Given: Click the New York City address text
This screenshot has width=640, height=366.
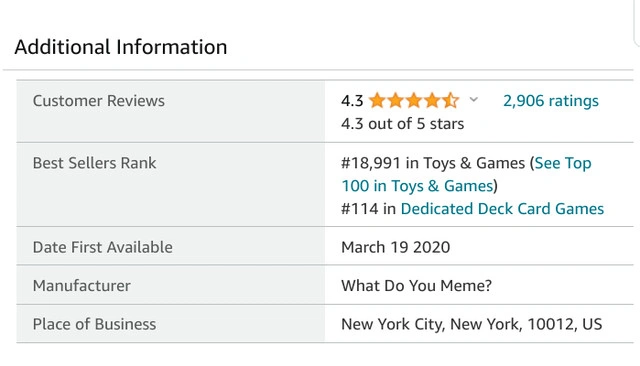Looking at the screenshot, I should click(x=471, y=324).
